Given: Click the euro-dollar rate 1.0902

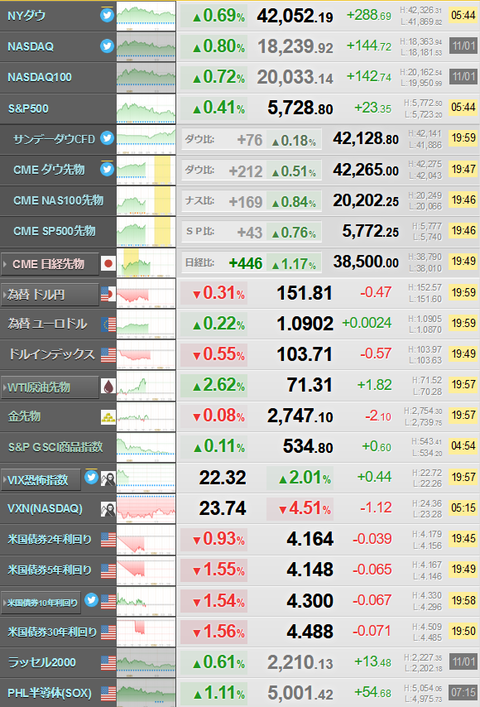Looking at the screenshot, I should coord(305,324).
